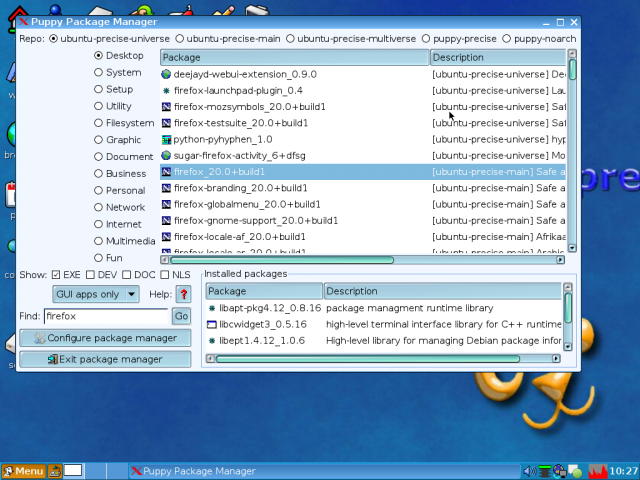
Task: Click the Description column header in installed list
Action: click(x=442, y=291)
